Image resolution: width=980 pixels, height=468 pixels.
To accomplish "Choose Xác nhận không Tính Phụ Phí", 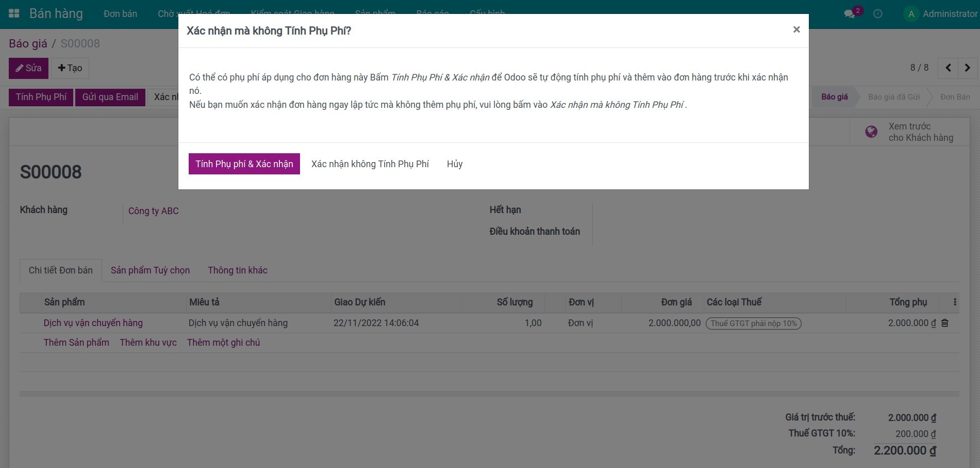I will click(370, 164).
